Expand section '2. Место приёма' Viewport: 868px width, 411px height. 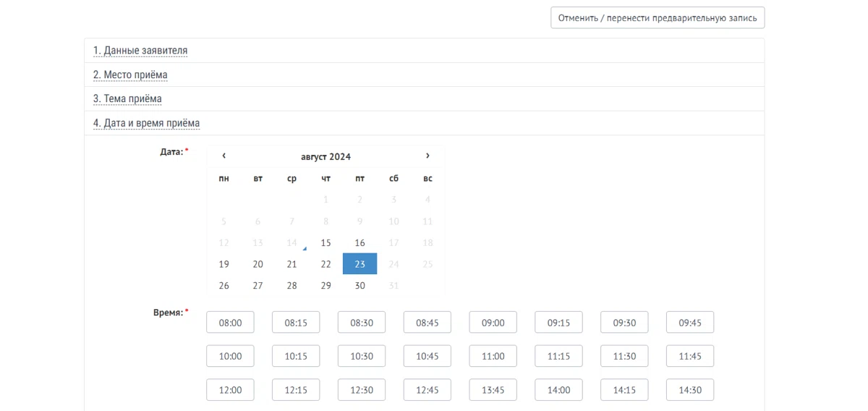click(x=130, y=75)
